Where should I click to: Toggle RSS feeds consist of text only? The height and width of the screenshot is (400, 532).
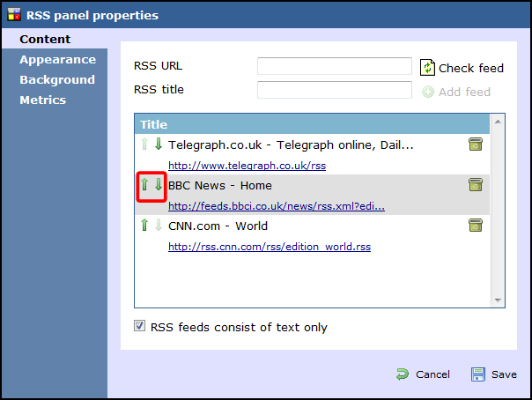(x=139, y=326)
